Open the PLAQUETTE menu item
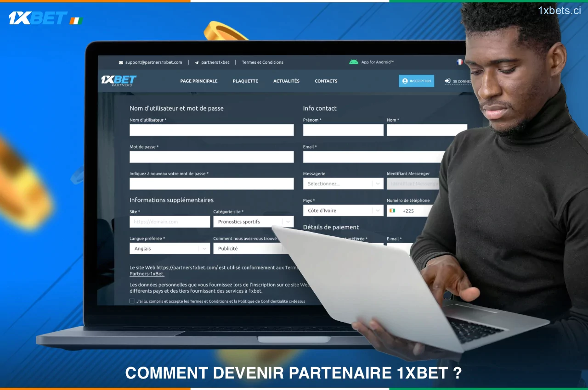 [245, 81]
